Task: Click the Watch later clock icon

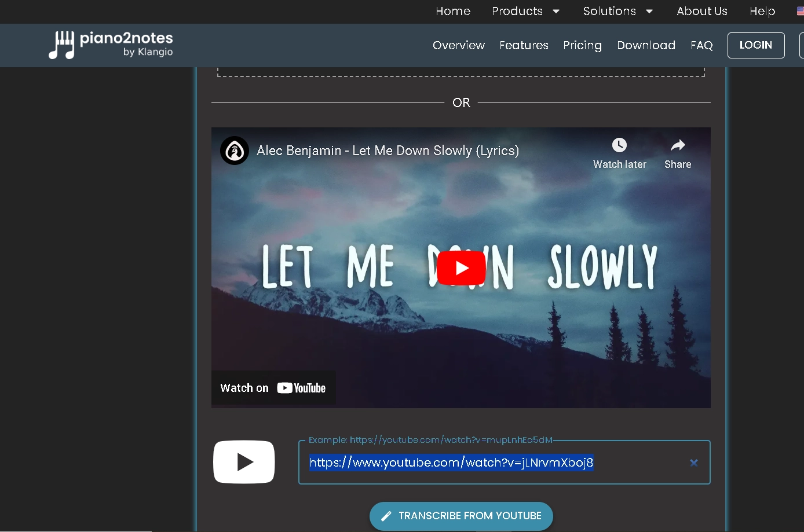Action: tap(619, 145)
